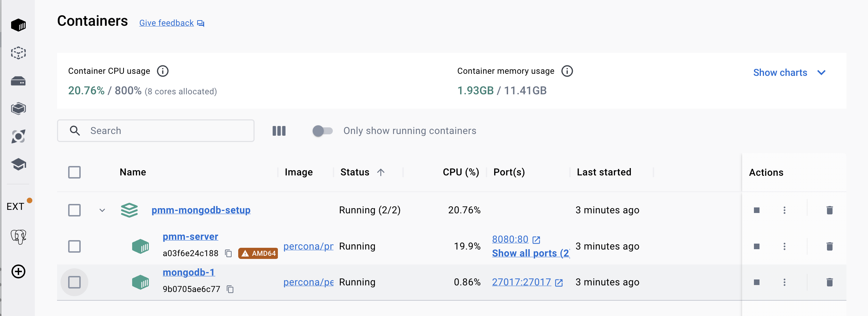Open pmm-mongodb-setup stack link
The width and height of the screenshot is (868, 316).
201,210
